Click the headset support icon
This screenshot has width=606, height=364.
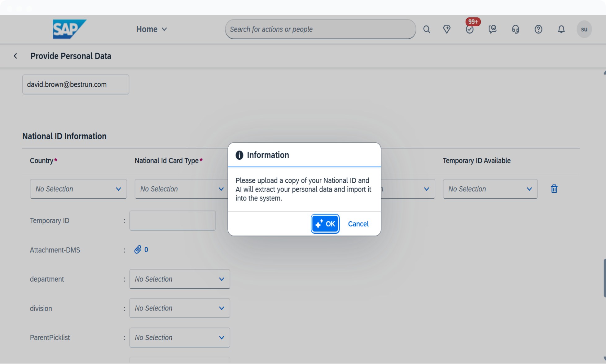[515, 29]
